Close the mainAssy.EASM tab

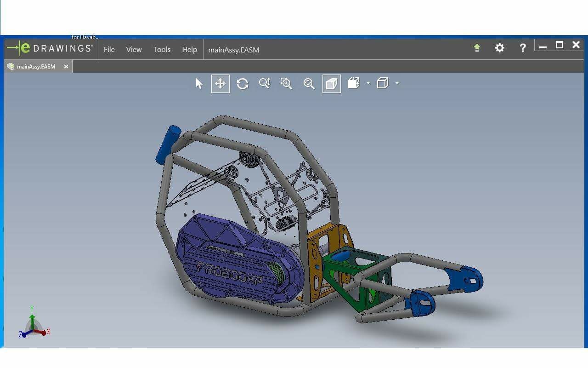(66, 67)
